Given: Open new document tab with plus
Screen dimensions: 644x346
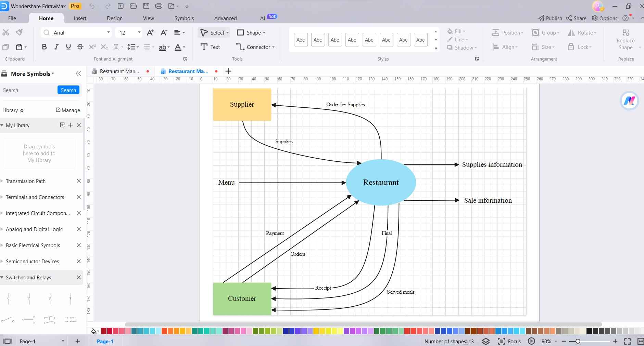Looking at the screenshot, I should [x=228, y=71].
